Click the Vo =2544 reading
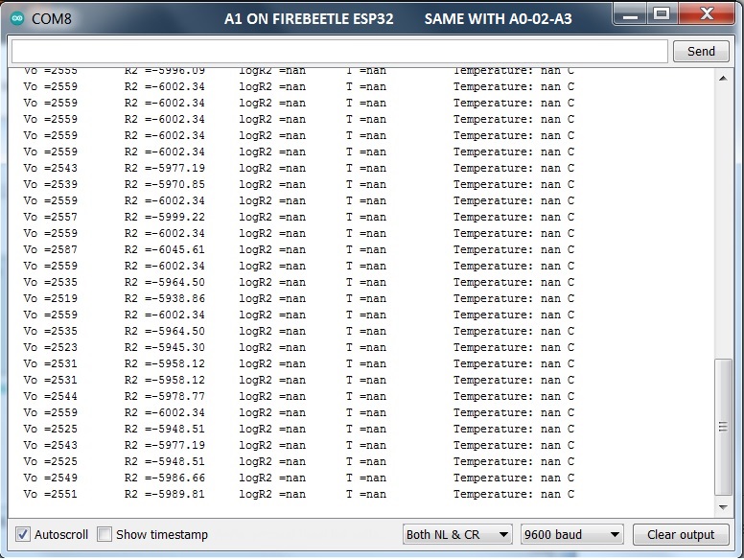This screenshot has height=560, width=744. [x=50, y=396]
